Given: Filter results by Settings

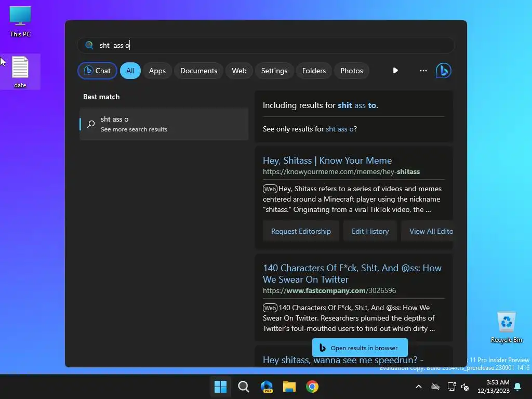Looking at the screenshot, I should (274, 71).
